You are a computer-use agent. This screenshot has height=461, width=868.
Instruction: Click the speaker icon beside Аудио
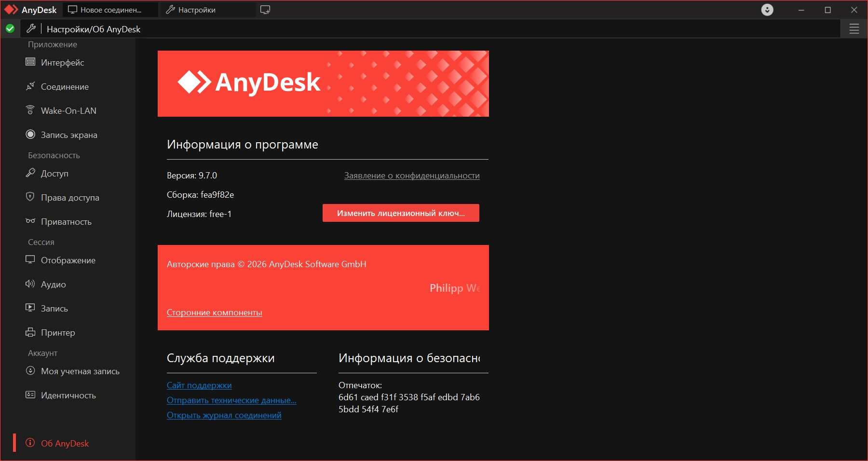tap(30, 284)
